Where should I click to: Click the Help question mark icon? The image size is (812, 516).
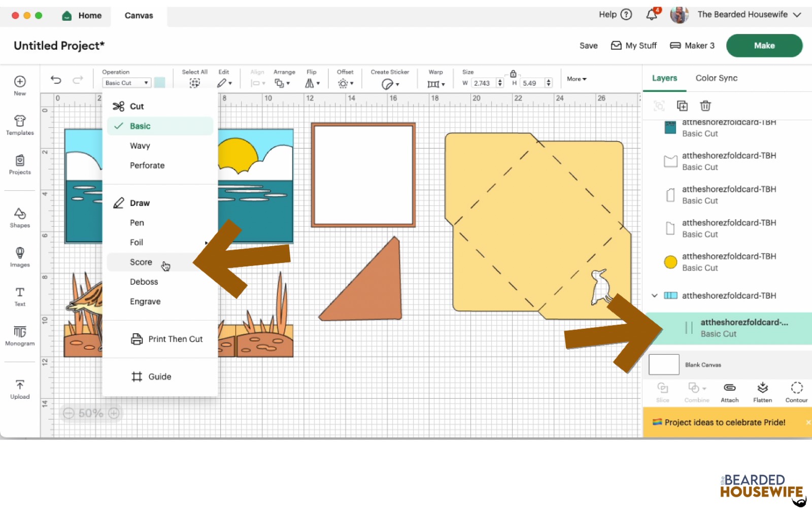tap(627, 14)
